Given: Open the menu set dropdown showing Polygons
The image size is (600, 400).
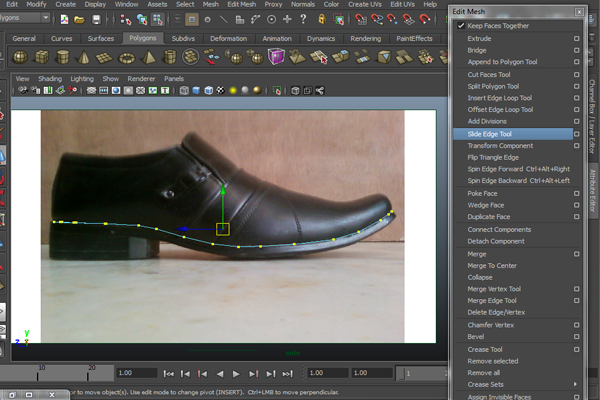Looking at the screenshot, I should pyautogui.click(x=24, y=18).
